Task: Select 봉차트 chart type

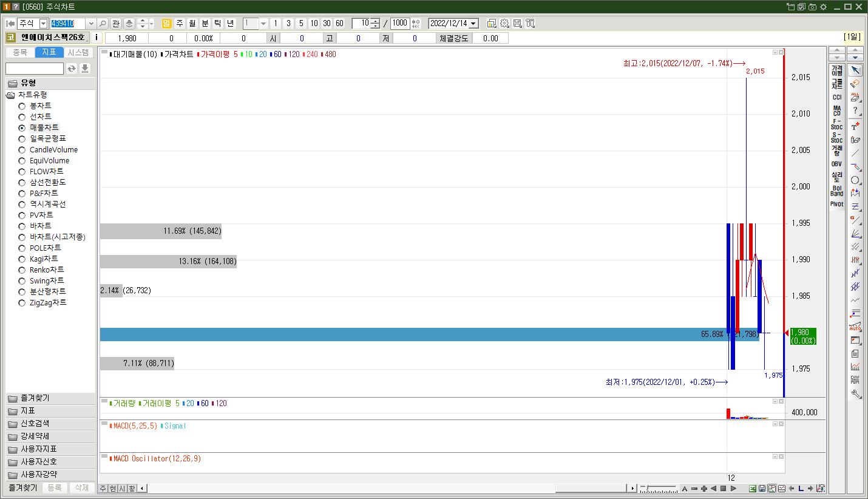Action: tap(22, 106)
